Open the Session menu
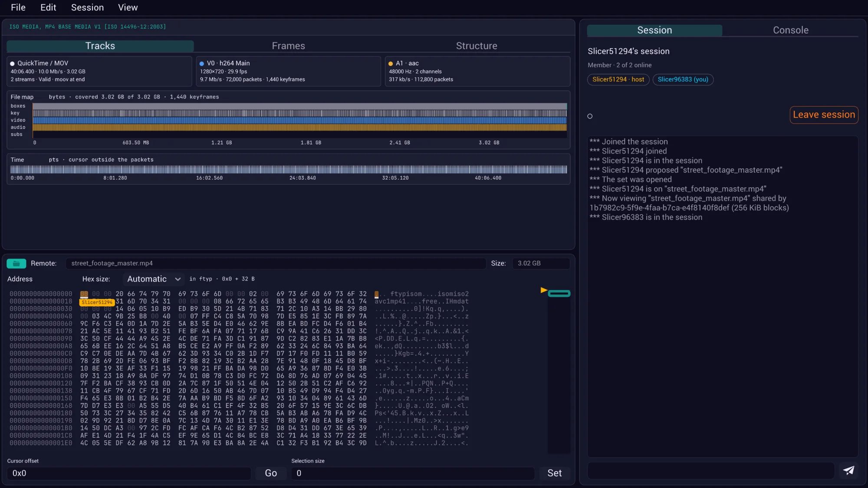This screenshot has height=488, width=868. tap(87, 7)
